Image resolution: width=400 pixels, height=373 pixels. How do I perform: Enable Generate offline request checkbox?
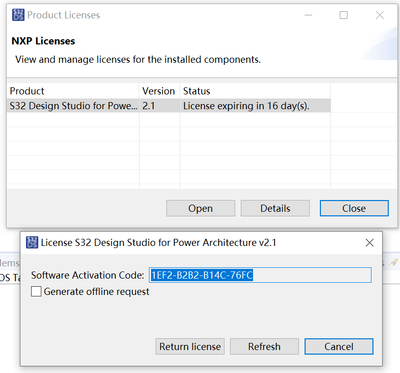click(36, 292)
